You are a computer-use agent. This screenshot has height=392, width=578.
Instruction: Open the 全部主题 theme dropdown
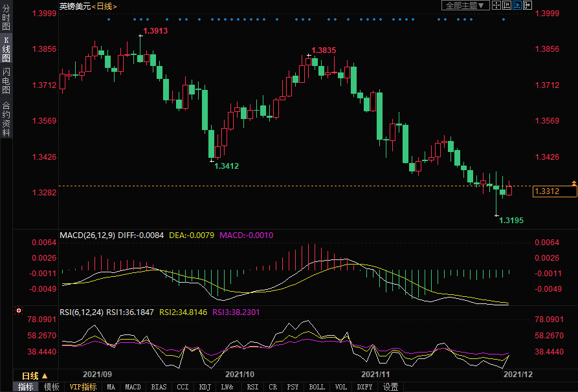pos(464,5)
